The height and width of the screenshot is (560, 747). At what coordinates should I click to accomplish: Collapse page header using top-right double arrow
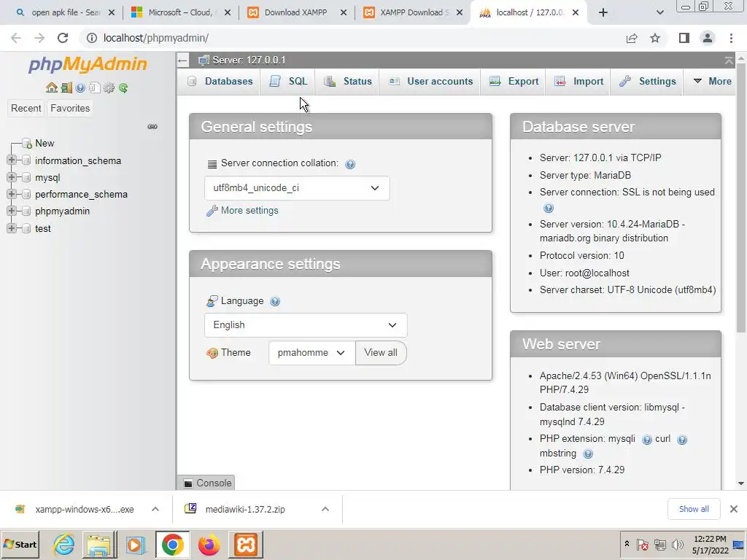coord(729,61)
